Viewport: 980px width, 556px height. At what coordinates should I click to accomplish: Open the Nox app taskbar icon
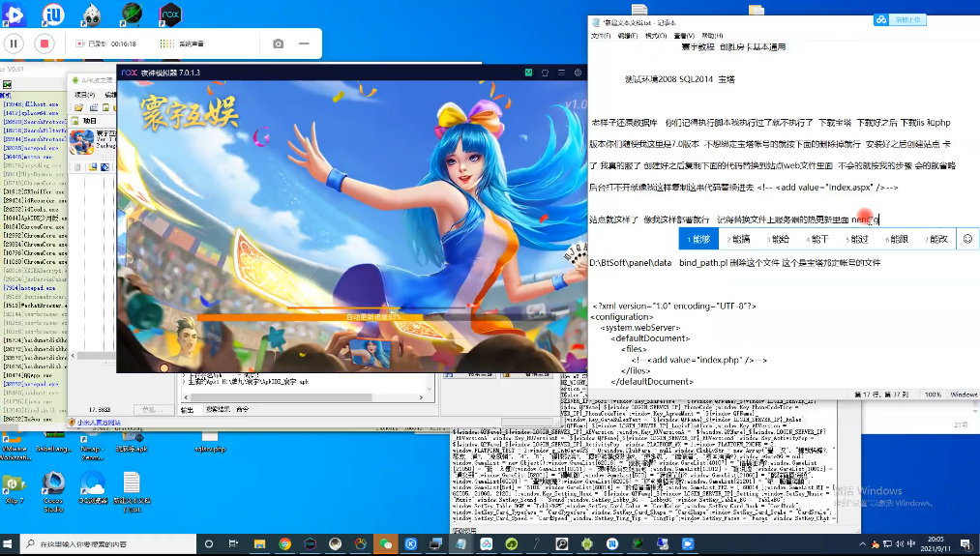click(310, 544)
